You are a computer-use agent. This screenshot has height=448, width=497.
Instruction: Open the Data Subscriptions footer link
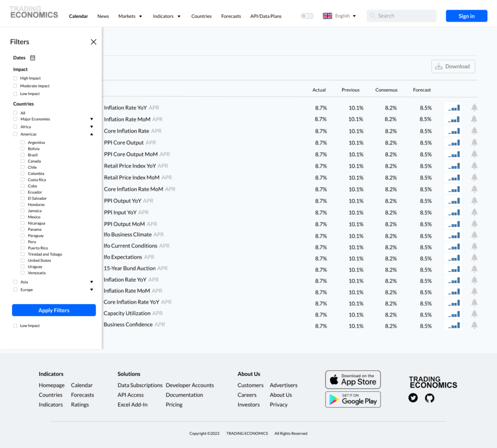tap(140, 385)
